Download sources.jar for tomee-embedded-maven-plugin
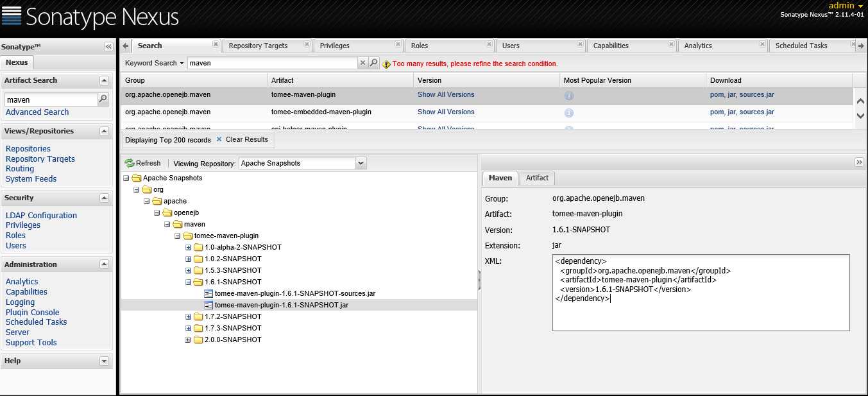The height and width of the screenshot is (396, 868). [757, 112]
